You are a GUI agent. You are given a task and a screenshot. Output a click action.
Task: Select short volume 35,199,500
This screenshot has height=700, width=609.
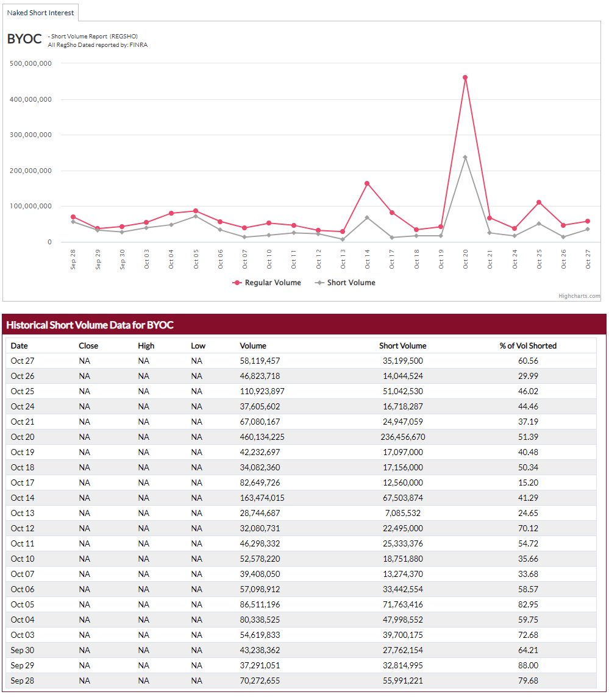[402, 361]
